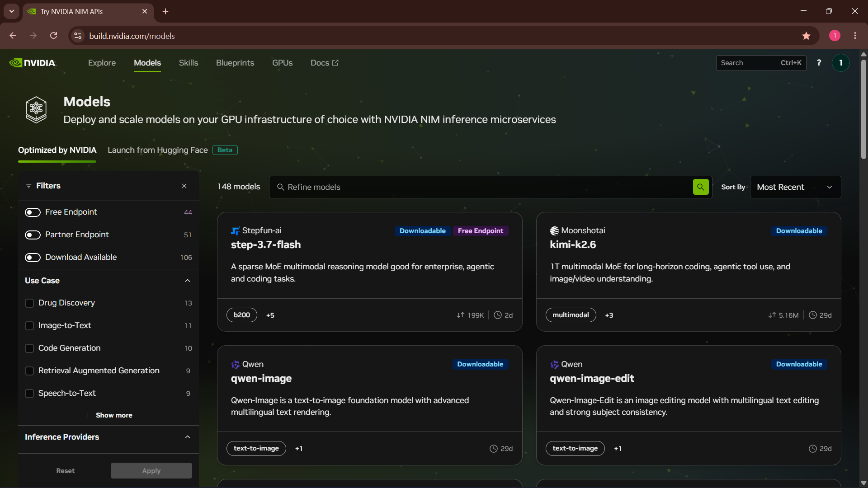The width and height of the screenshot is (868, 488).
Task: Click the Reset filters button
Action: click(x=65, y=471)
